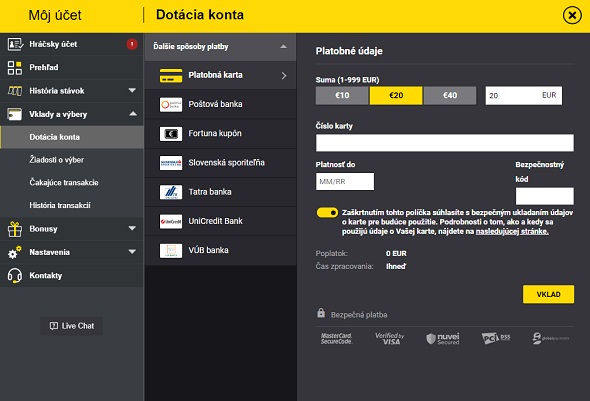590x401 pixels.
Task: Click the VÚB banka label
Action: pyautogui.click(x=208, y=250)
